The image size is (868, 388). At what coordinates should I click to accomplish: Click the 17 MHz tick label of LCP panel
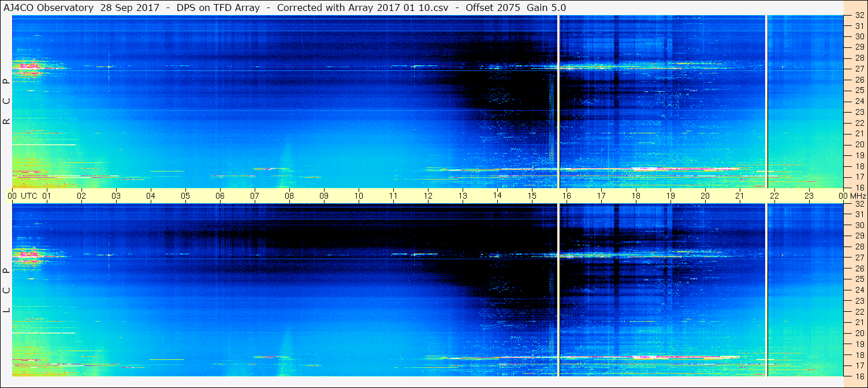click(x=859, y=365)
